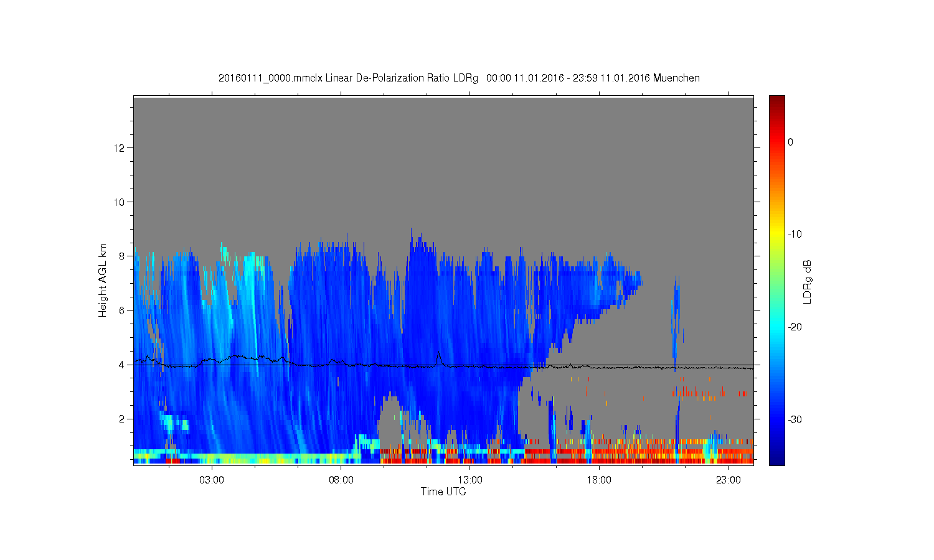934x560 pixels.
Task: Click the 'LDRg dB' colorbar label
Action: coord(808,281)
